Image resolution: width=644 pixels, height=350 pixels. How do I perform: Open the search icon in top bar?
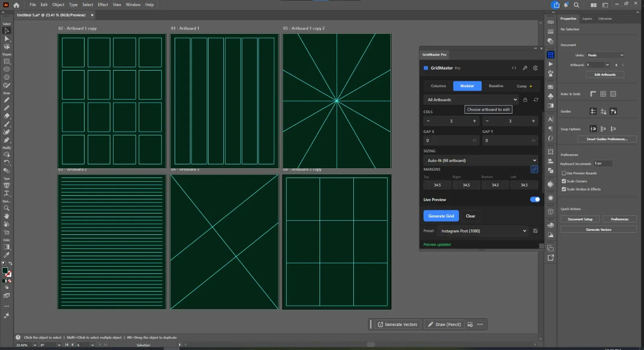point(576,5)
